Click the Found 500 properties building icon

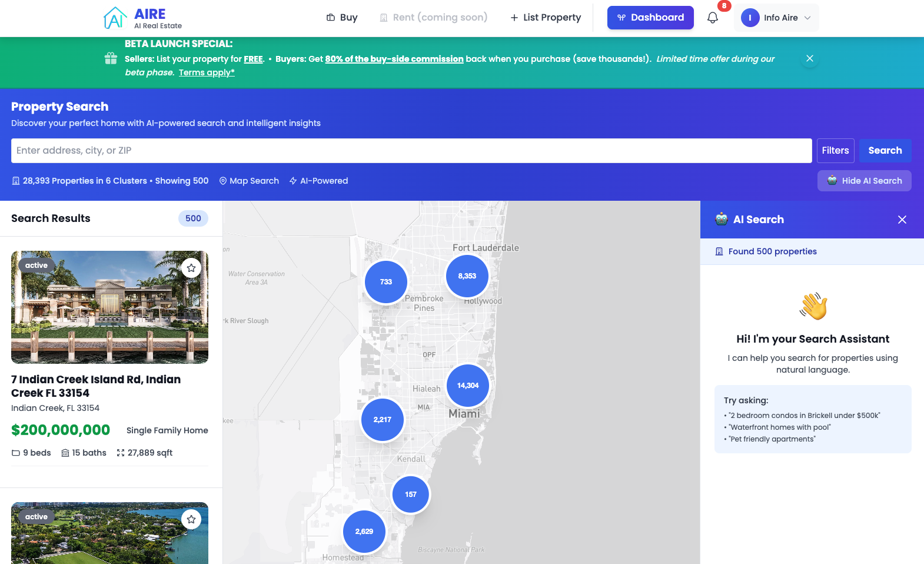(719, 251)
